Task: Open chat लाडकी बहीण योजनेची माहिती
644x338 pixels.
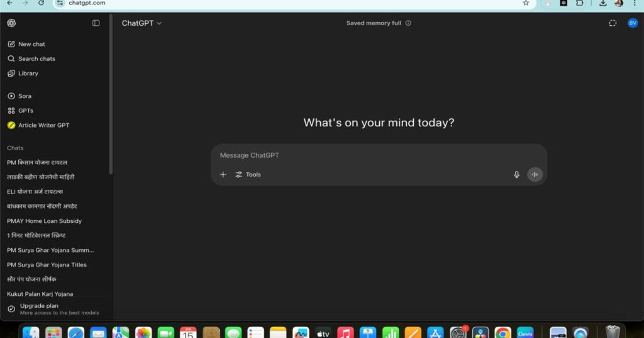Action: (x=41, y=177)
